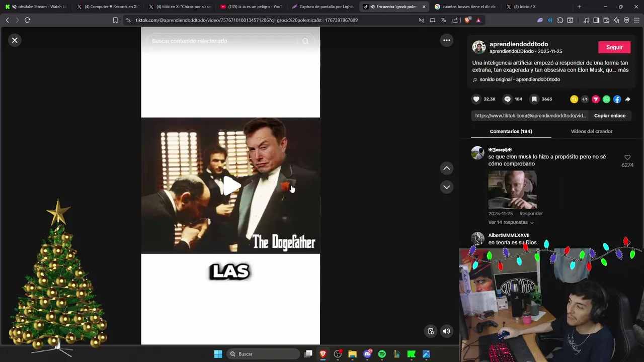
Task: Close the TikTok video viewer
Action: [x=15, y=40]
